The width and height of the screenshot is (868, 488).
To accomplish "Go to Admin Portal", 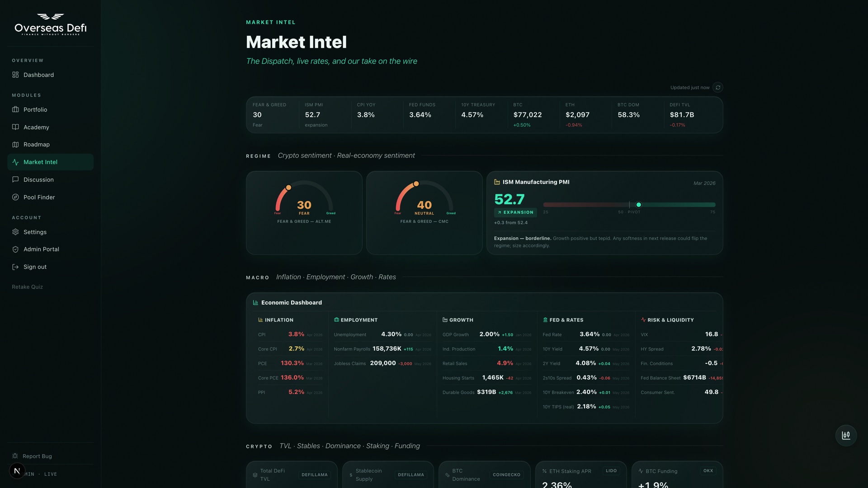I will pyautogui.click(x=50, y=249).
